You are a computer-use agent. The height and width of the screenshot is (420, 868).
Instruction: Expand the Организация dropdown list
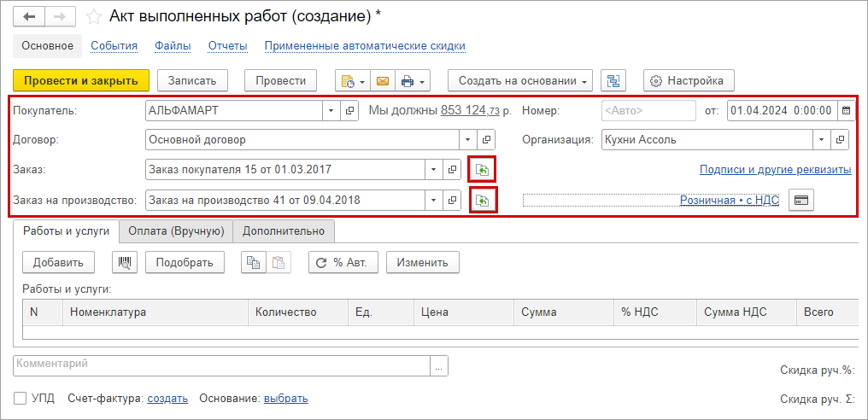click(x=824, y=140)
